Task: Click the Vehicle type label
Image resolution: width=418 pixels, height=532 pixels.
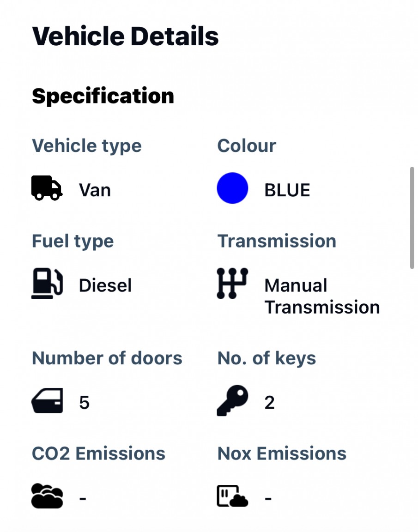Action: pyautogui.click(x=86, y=145)
